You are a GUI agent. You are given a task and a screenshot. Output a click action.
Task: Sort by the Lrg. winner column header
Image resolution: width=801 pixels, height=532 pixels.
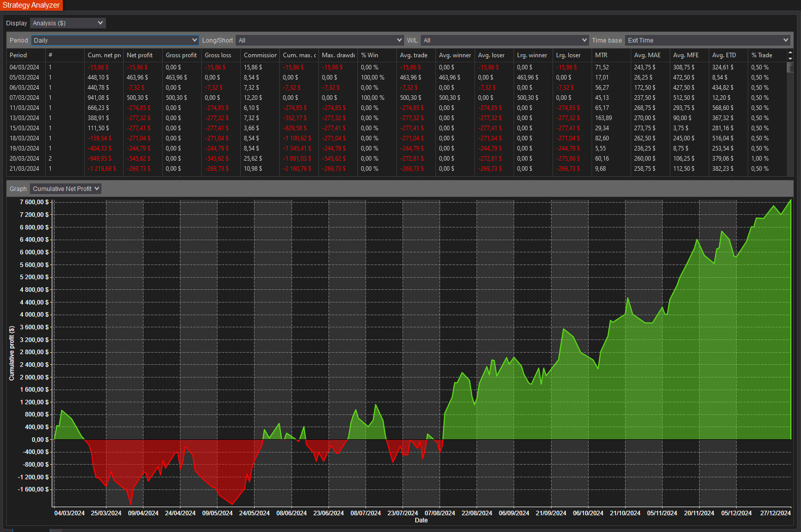[533, 55]
